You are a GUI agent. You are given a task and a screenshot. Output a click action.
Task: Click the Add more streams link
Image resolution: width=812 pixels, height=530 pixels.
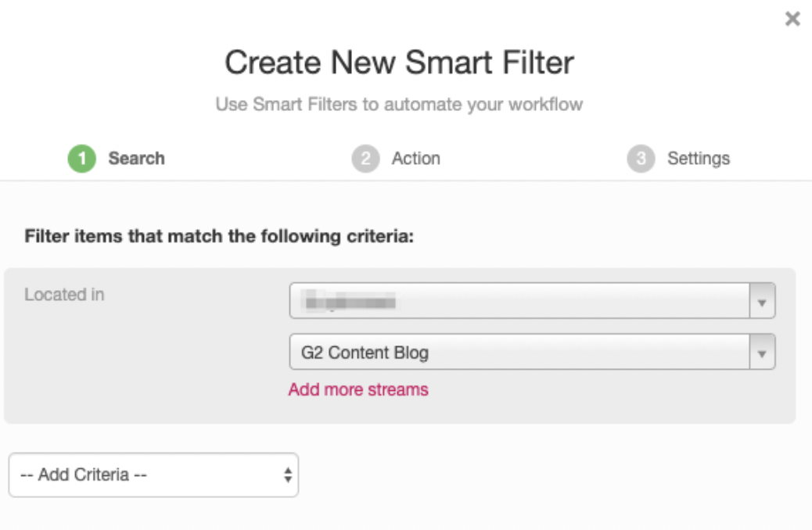(x=358, y=389)
